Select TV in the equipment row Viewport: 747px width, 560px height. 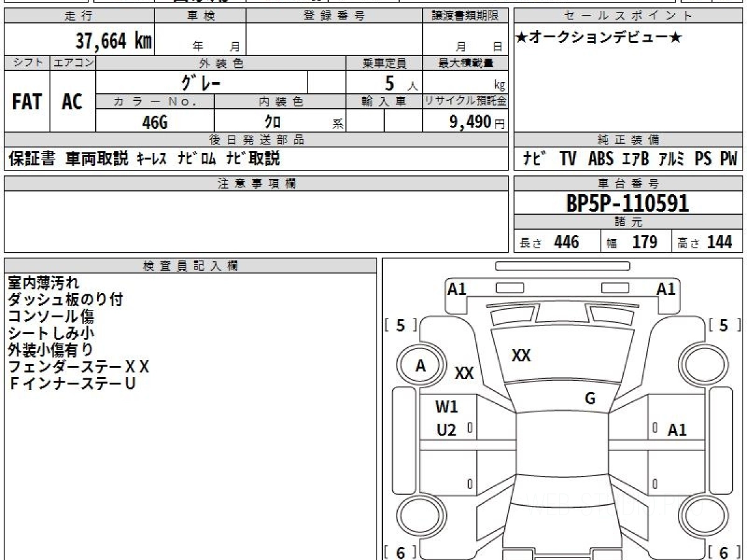(x=568, y=159)
